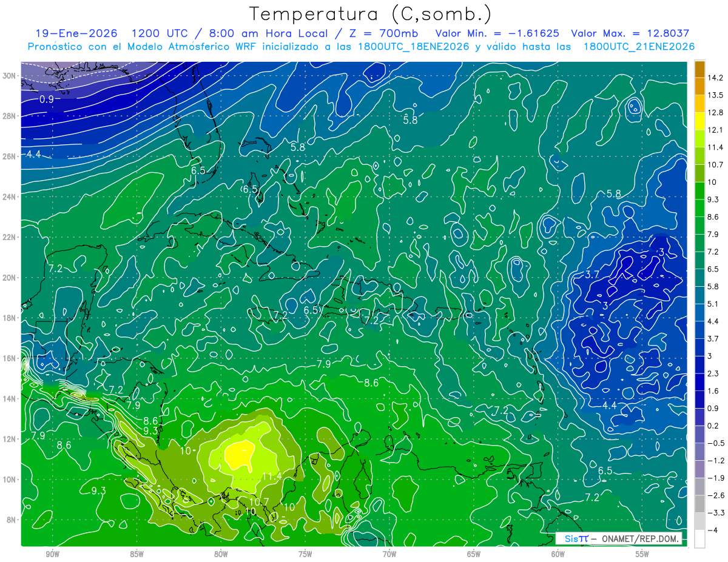Click the 60W longitude axis label
Image resolution: width=728 pixels, height=562 pixels.
pyautogui.click(x=558, y=554)
